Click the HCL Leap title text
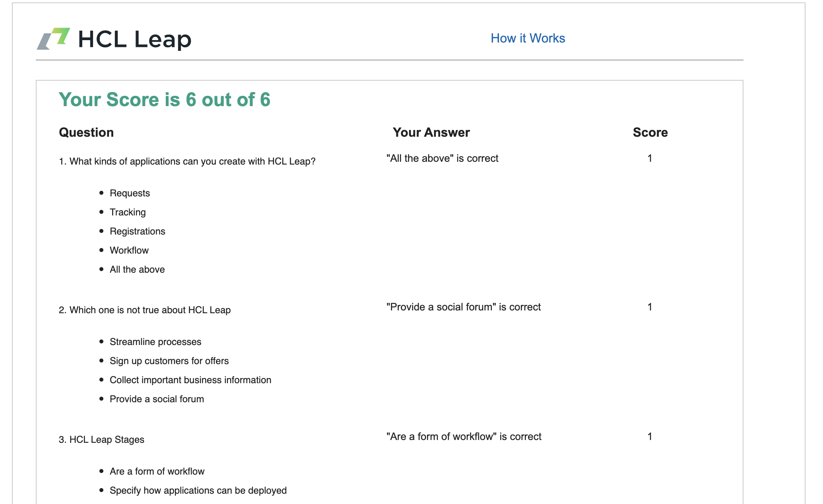This screenshot has height=504, width=823. (x=135, y=39)
